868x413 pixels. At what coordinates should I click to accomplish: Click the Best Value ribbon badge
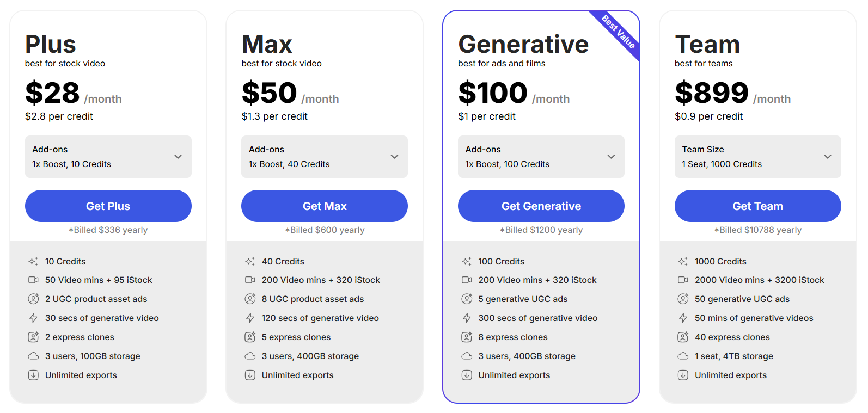click(619, 32)
